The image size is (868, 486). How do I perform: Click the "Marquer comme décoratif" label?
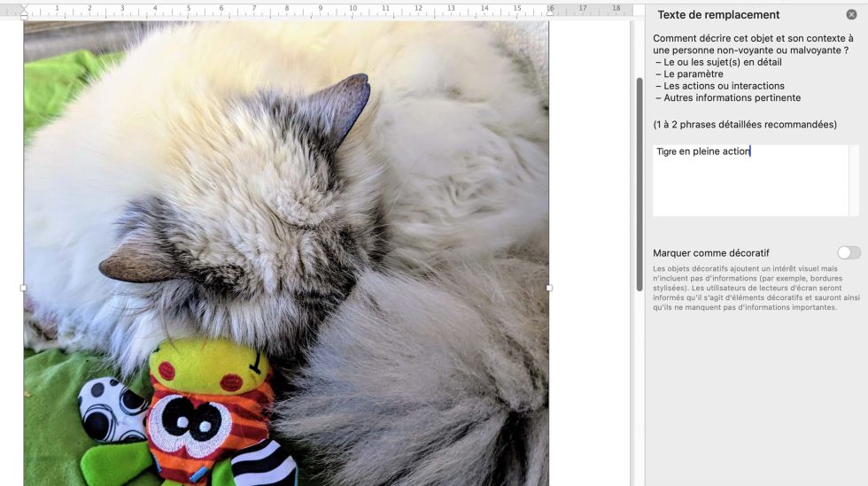click(711, 253)
